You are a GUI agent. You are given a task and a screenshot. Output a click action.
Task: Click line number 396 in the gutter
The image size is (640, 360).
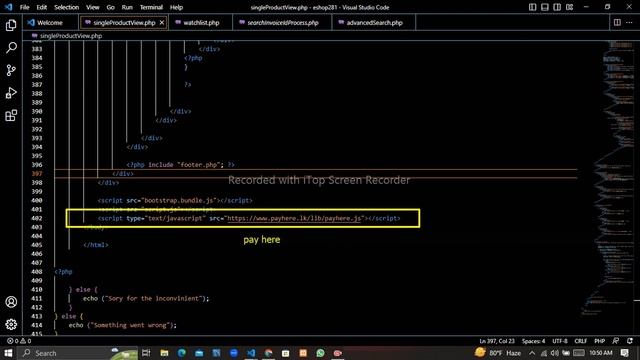(37, 165)
